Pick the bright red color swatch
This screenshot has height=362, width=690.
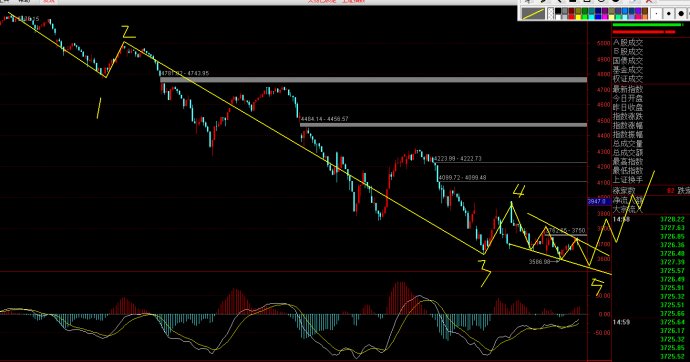(571, 17)
